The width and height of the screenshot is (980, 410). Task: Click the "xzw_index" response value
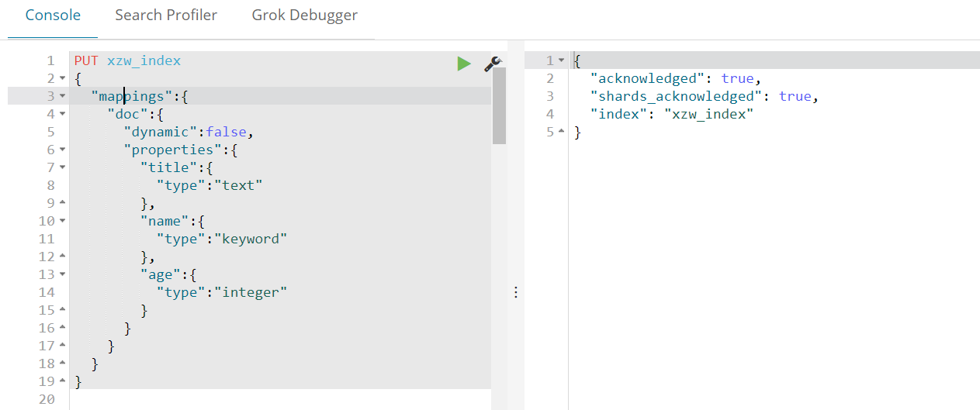(x=709, y=114)
